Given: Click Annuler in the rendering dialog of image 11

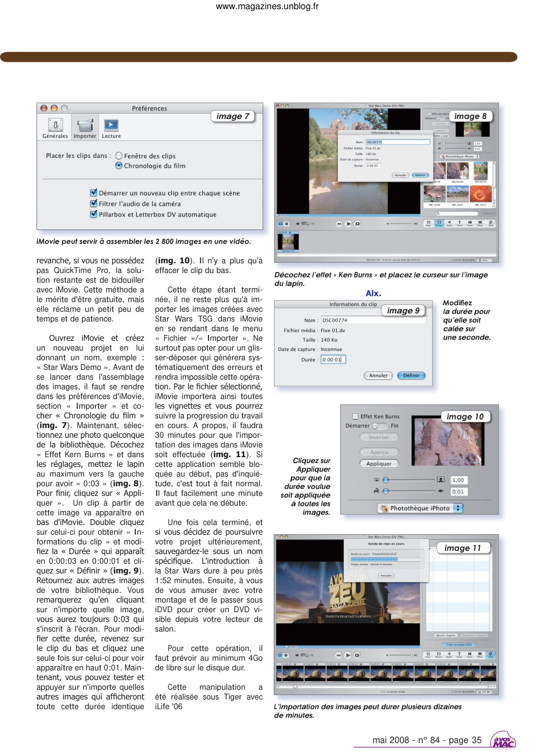Looking at the screenshot, I should (x=386, y=576).
